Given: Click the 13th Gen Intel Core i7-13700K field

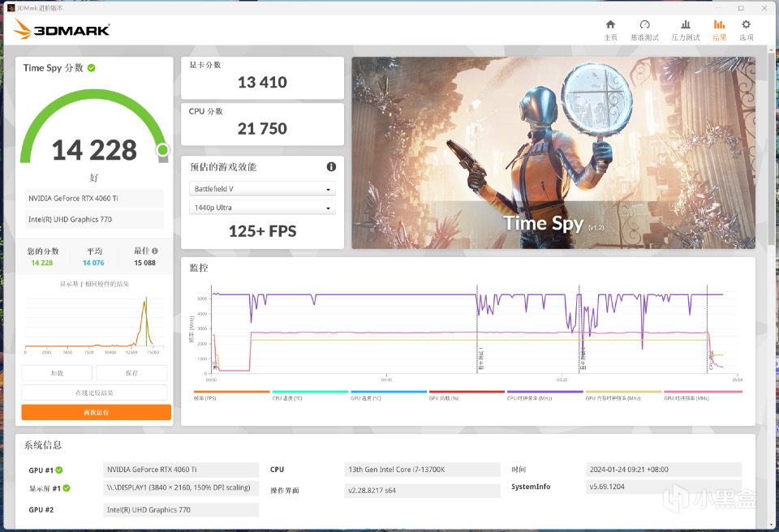Looking at the screenshot, I should [422, 470].
